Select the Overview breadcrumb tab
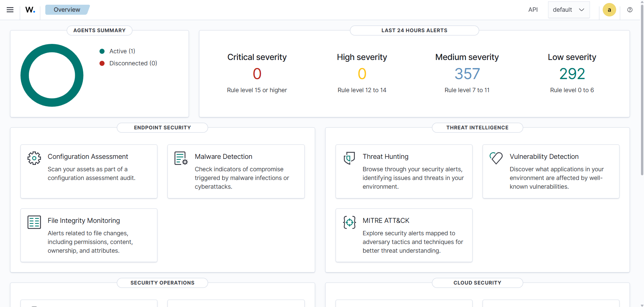The height and width of the screenshot is (307, 644). pyautogui.click(x=67, y=10)
